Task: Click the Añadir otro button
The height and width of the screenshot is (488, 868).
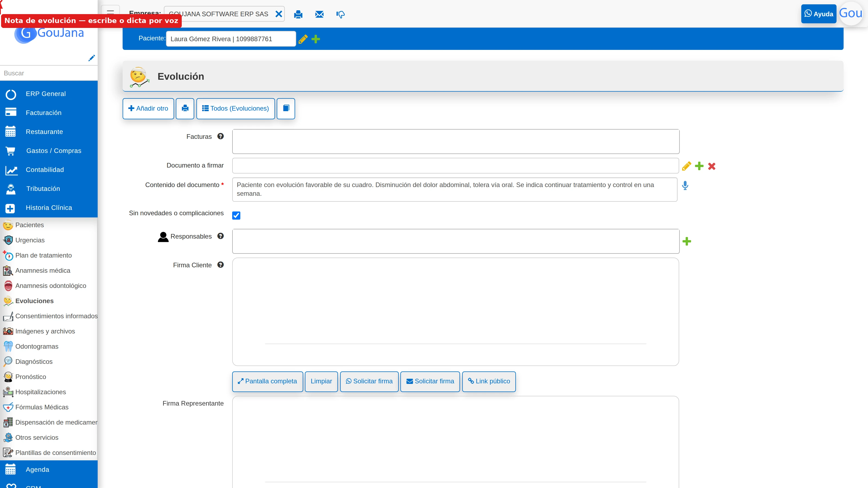Action: [148, 108]
